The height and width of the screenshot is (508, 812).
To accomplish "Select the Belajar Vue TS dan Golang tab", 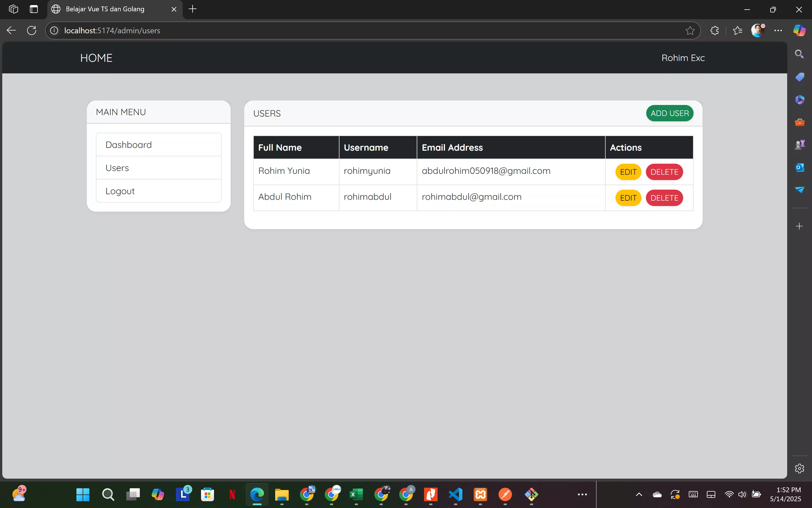I will 115,9.
